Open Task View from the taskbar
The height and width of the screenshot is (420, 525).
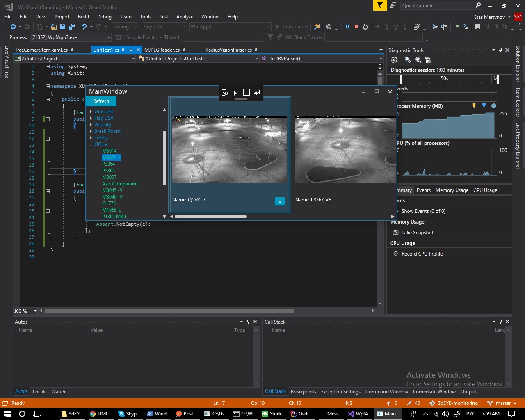(x=37, y=414)
